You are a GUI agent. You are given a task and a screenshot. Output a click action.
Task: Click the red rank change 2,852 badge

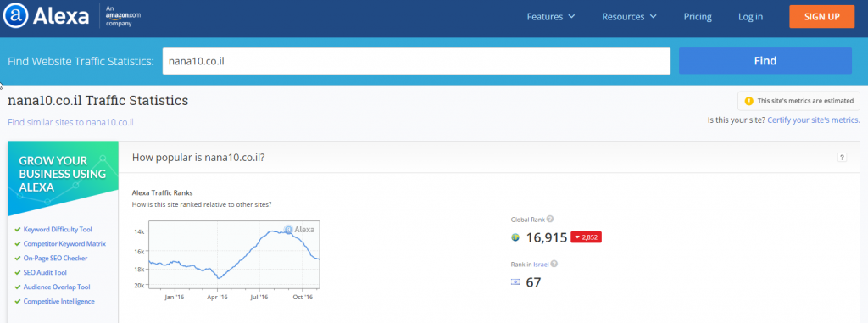586,237
